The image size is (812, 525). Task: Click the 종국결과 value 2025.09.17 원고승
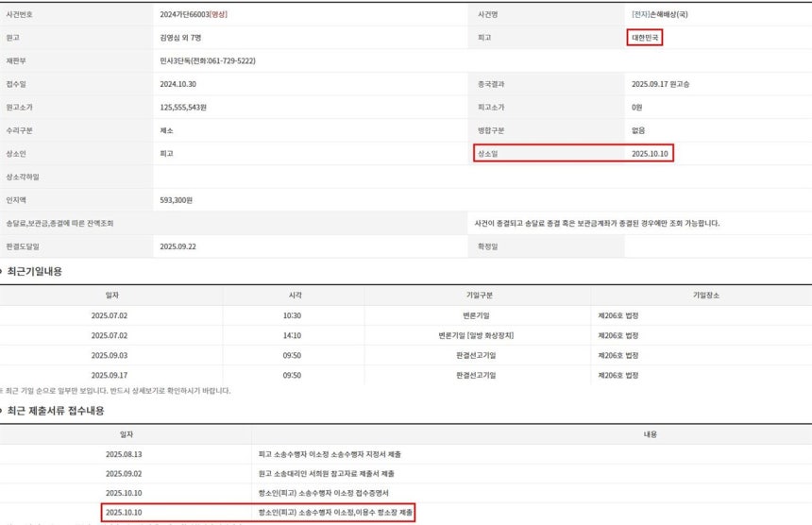click(x=663, y=84)
